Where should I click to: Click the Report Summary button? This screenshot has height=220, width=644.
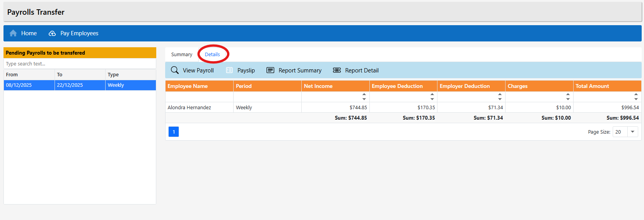click(294, 70)
